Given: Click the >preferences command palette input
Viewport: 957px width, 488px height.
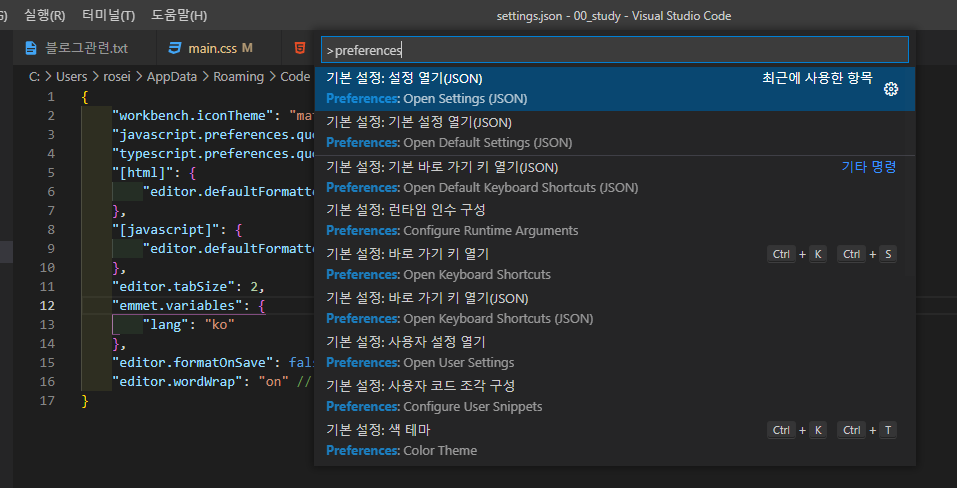Looking at the screenshot, I should point(615,50).
